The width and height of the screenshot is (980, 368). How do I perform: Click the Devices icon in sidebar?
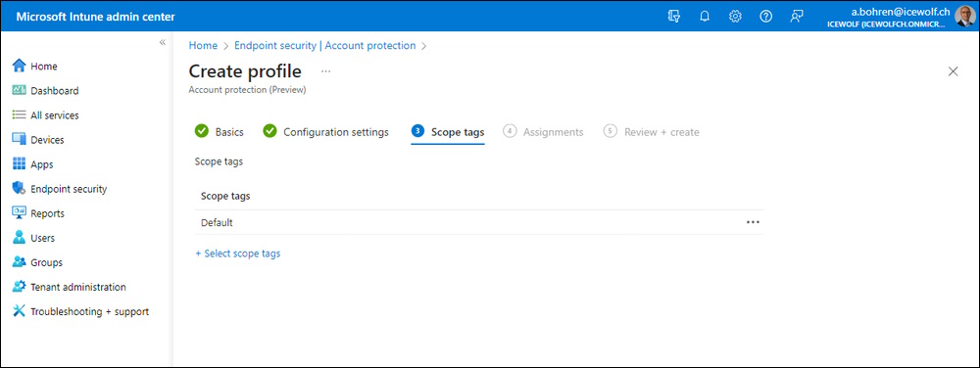(19, 140)
